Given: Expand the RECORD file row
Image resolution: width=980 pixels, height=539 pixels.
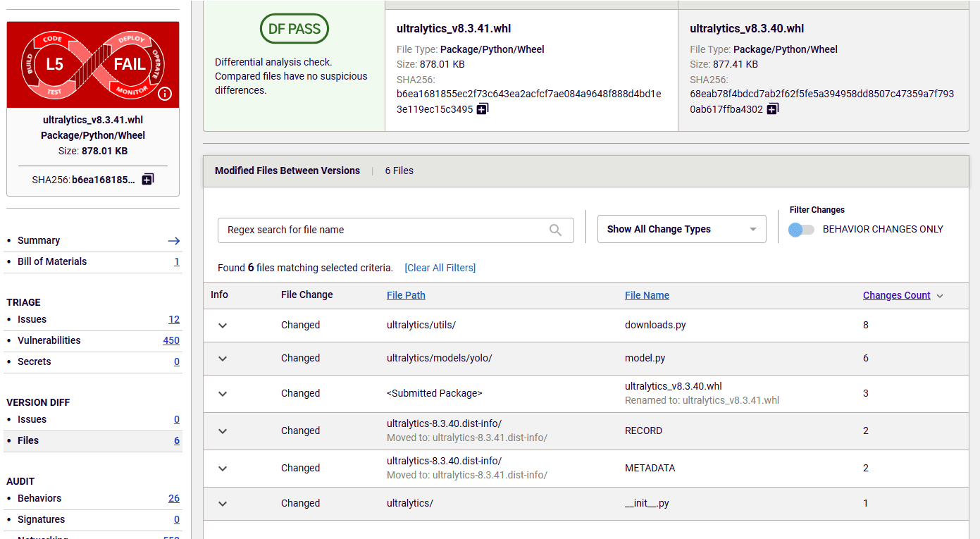Looking at the screenshot, I should point(222,431).
